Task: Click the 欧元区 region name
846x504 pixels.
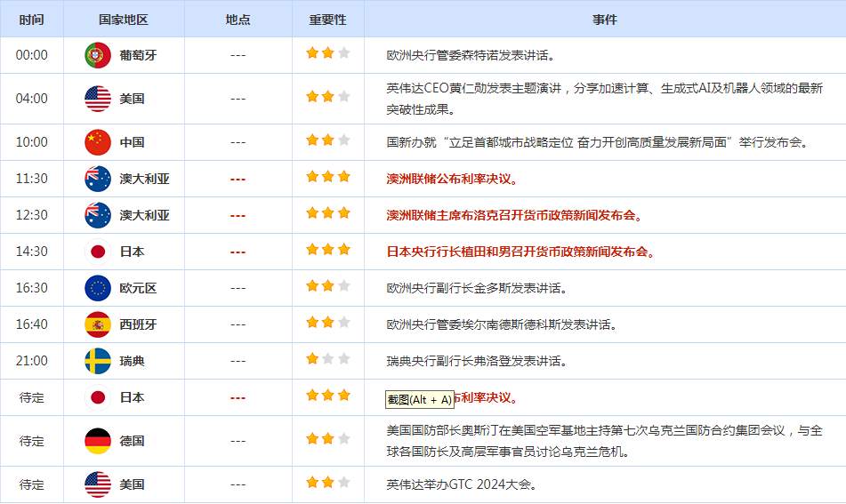Action: 138,288
